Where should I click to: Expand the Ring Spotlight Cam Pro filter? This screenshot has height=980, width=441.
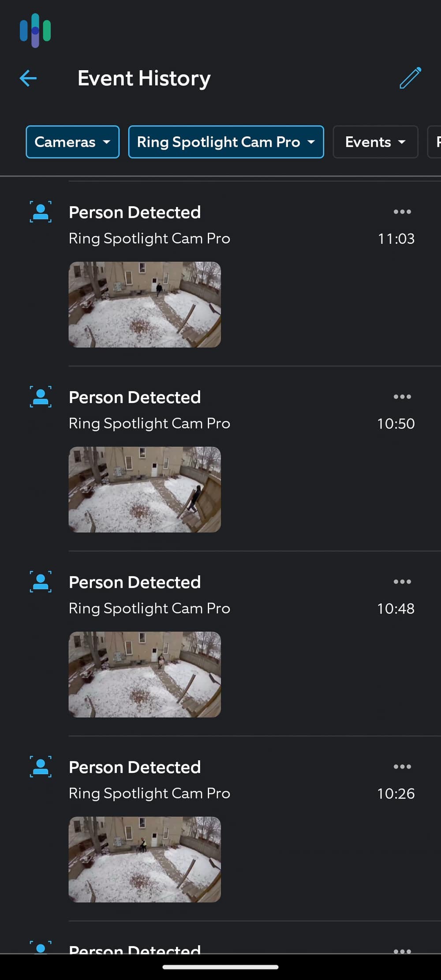click(x=225, y=142)
